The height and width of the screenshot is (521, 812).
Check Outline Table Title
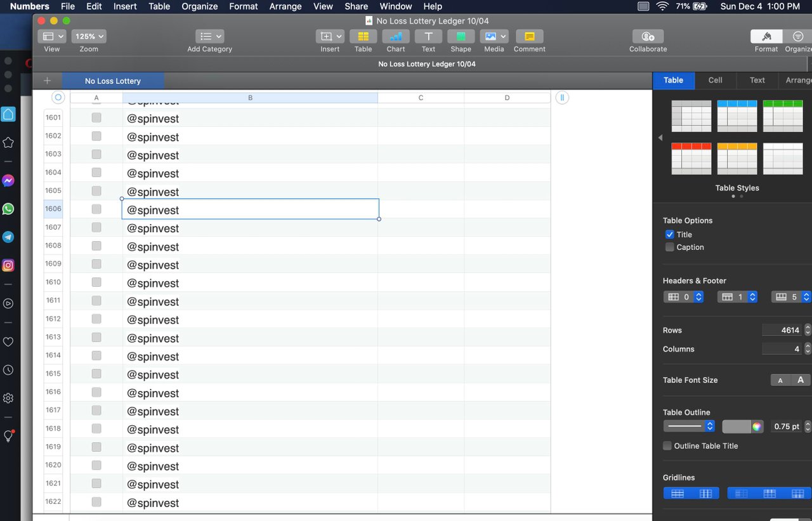(x=667, y=445)
